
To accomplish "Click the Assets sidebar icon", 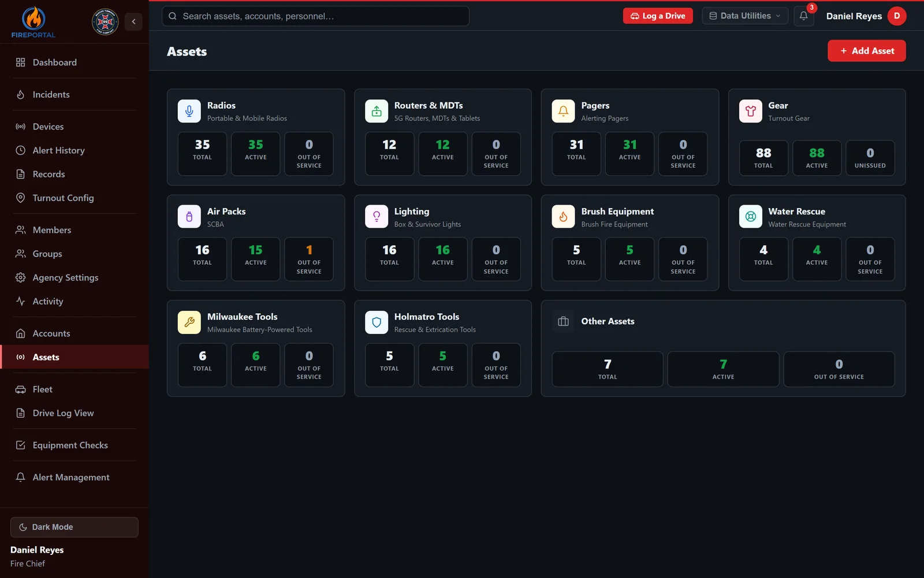I will coord(21,357).
